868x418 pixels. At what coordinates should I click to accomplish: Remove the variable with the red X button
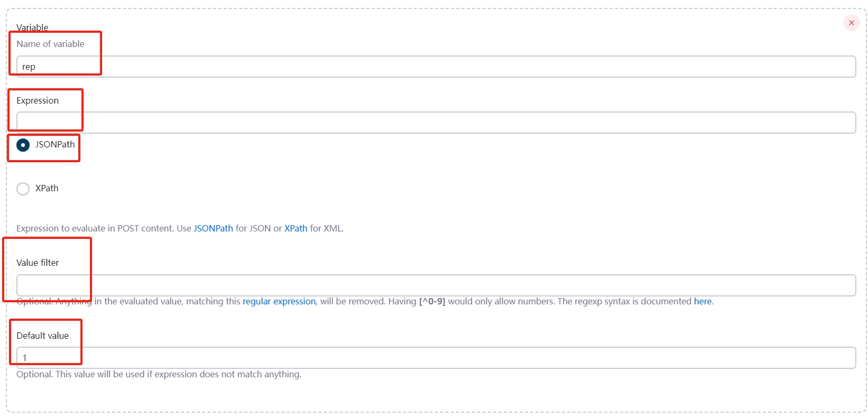point(851,23)
